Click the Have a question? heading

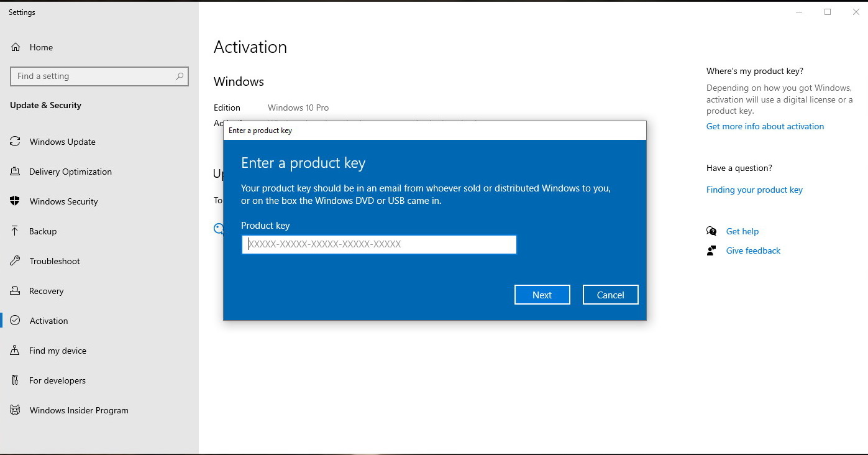pyautogui.click(x=739, y=168)
